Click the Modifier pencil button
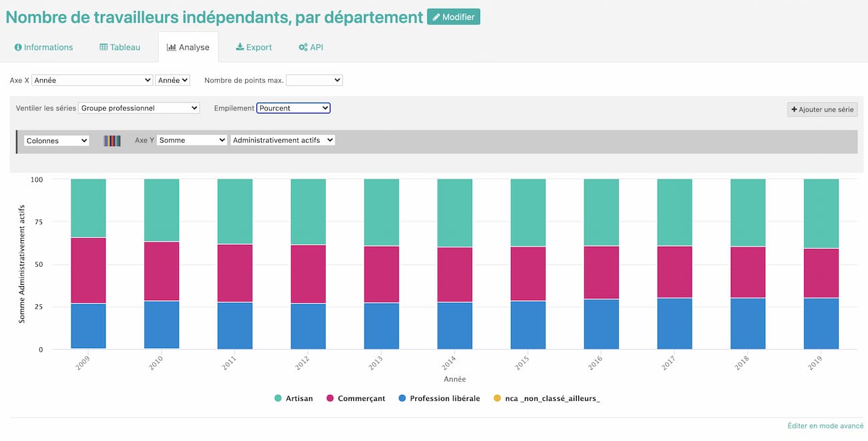 (453, 17)
